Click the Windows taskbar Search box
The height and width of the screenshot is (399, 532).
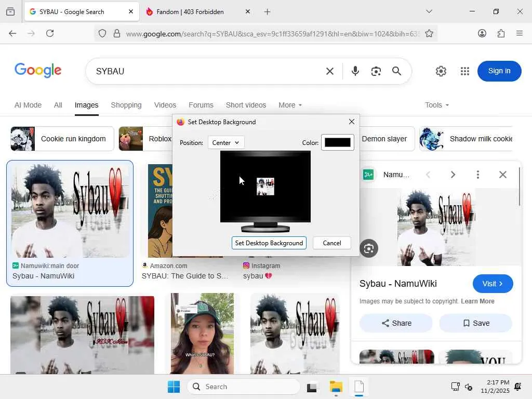click(x=244, y=387)
